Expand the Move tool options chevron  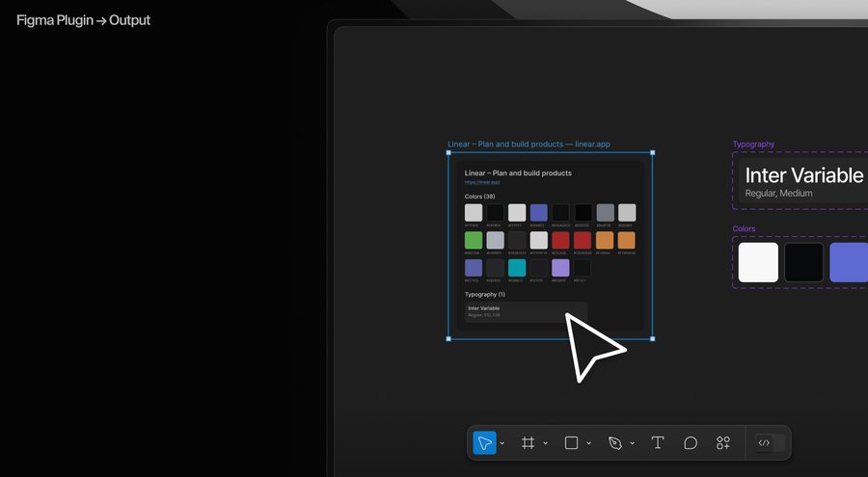pyautogui.click(x=502, y=443)
